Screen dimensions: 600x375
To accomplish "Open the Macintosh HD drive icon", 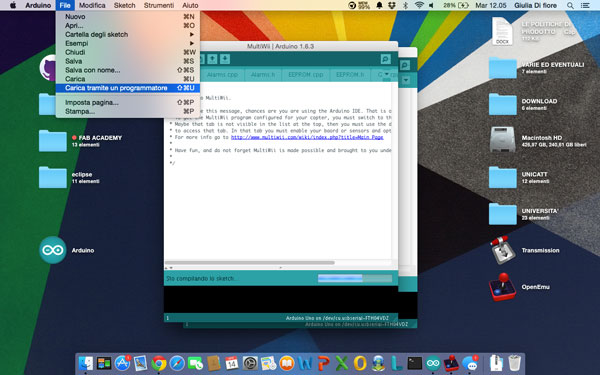I will click(502, 140).
